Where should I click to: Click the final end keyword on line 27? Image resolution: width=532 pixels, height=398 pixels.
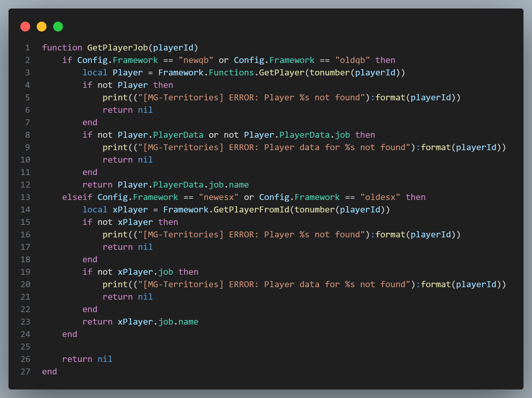[x=50, y=372]
